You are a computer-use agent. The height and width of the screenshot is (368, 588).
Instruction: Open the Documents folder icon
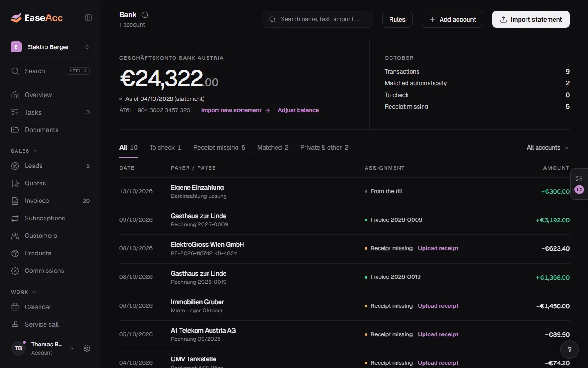15,130
